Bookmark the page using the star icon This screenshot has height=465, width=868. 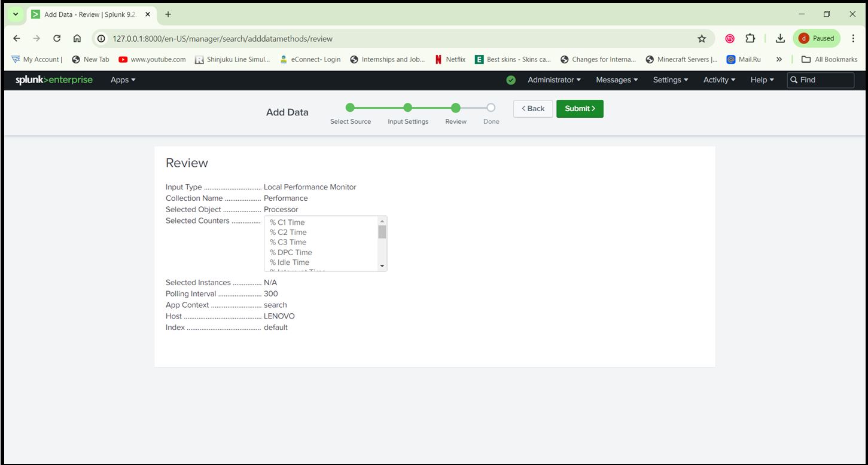click(x=701, y=38)
